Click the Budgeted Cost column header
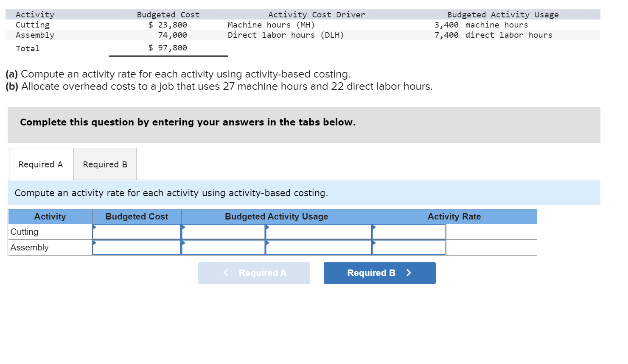Image resolution: width=628 pixels, height=364 pixels. coord(136,217)
